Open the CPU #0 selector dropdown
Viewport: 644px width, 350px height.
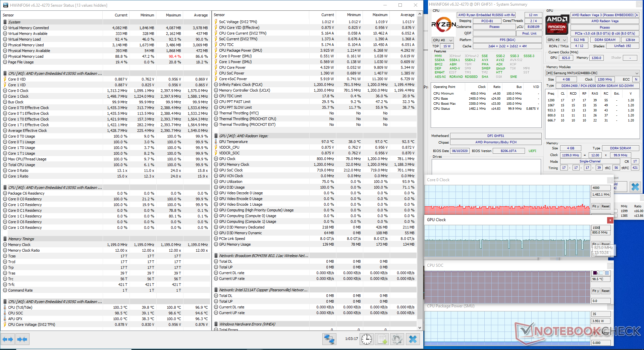[x=443, y=40]
